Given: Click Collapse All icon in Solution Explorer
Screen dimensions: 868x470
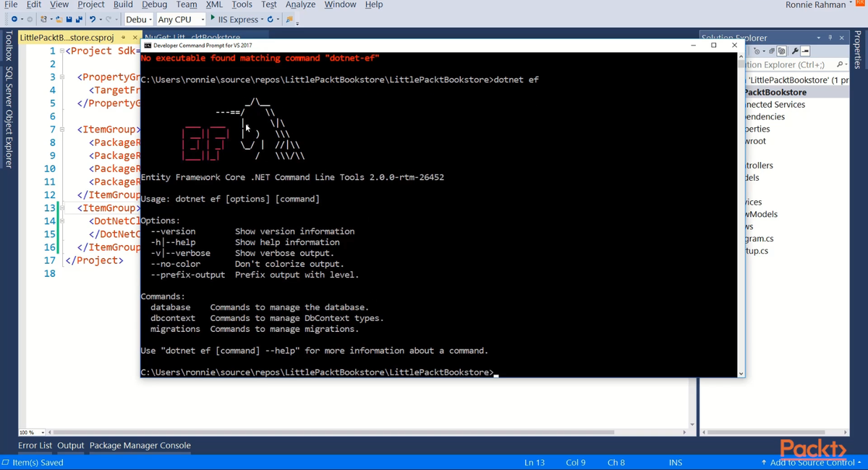Looking at the screenshot, I should point(772,51).
